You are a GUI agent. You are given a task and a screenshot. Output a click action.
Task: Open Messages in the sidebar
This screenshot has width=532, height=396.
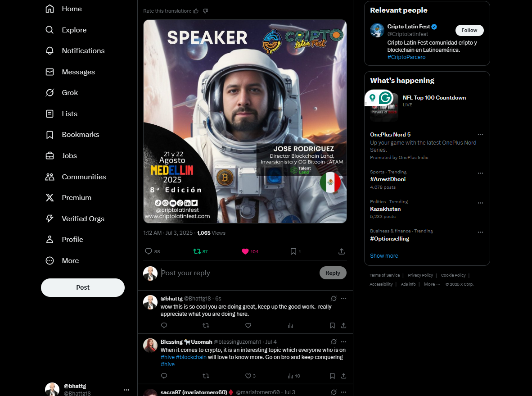pos(70,72)
